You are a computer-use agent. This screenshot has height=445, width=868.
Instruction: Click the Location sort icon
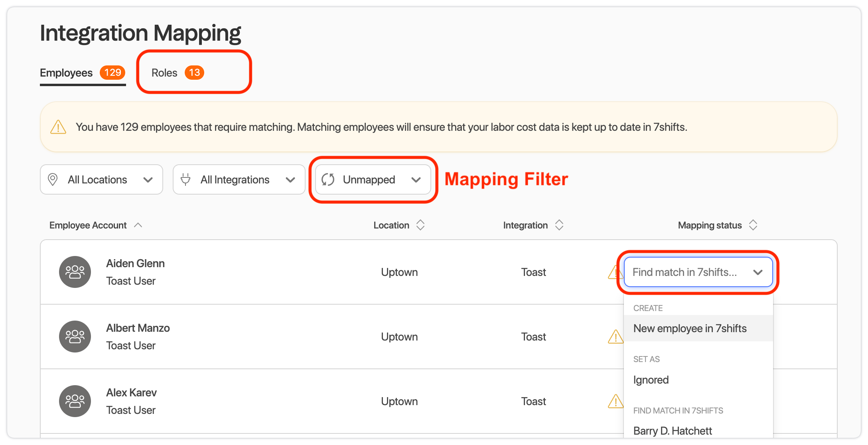(420, 225)
